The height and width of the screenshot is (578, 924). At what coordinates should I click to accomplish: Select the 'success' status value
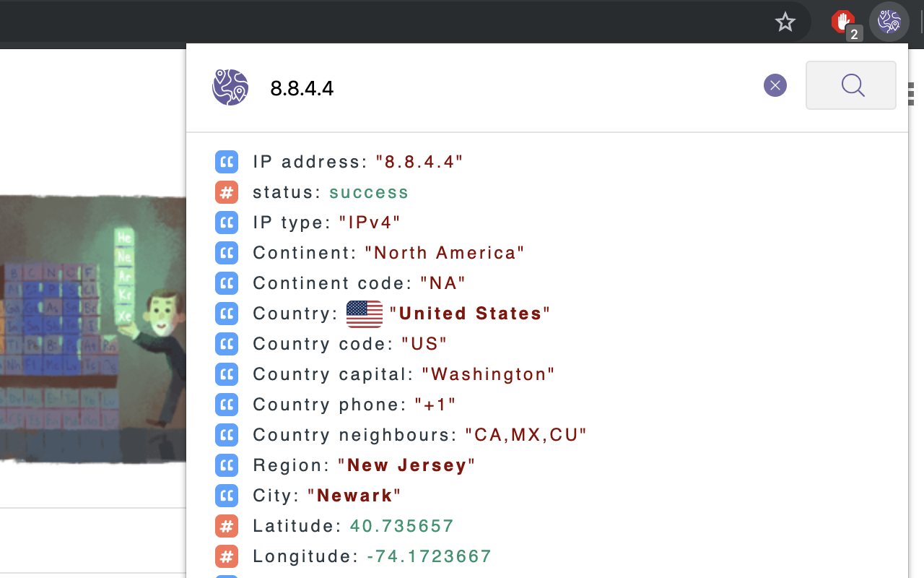pyautogui.click(x=369, y=192)
